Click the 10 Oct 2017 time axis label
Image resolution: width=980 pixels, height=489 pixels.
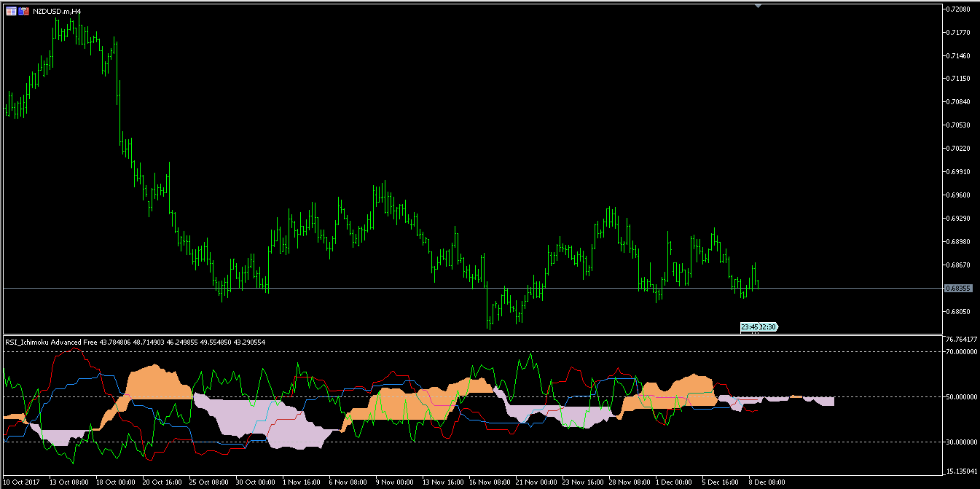tap(22, 482)
